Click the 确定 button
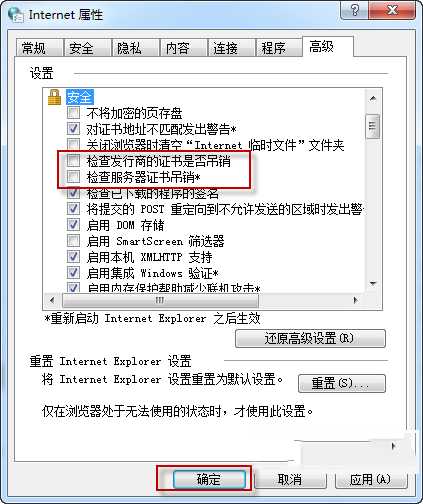Screen dimensions: 423x504 click(209, 480)
